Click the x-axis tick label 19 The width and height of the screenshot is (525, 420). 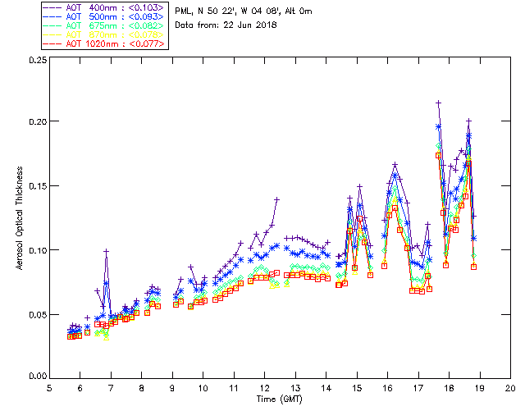[480, 388]
